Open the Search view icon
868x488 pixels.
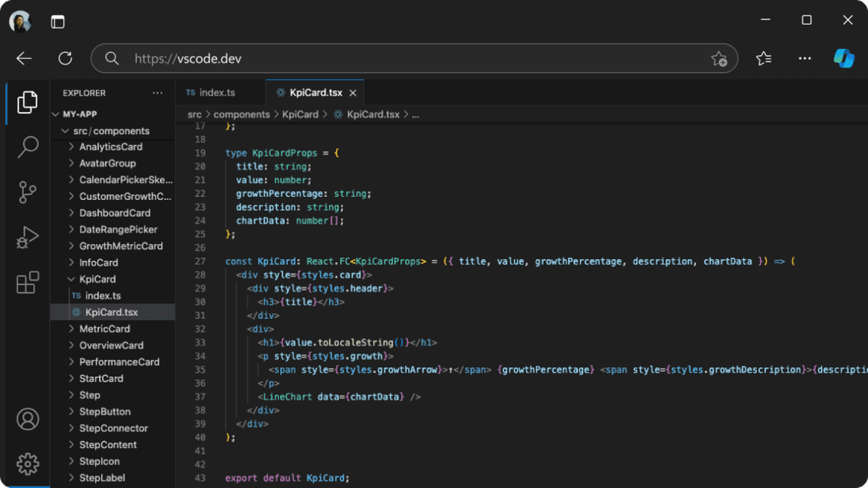[x=27, y=147]
